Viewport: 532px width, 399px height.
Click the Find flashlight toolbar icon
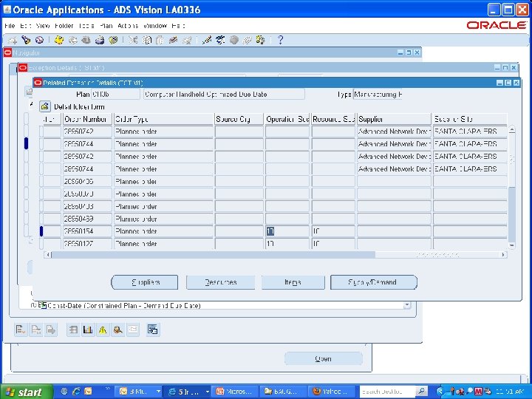(26, 40)
